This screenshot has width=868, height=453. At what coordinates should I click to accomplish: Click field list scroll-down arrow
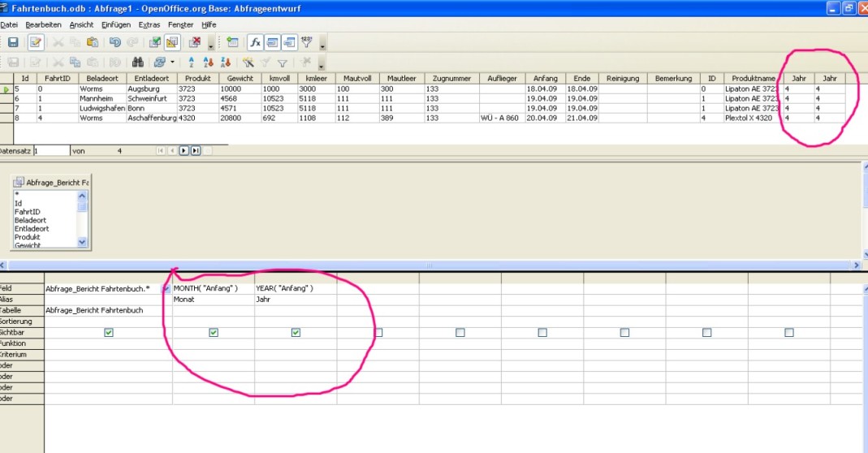tap(82, 242)
